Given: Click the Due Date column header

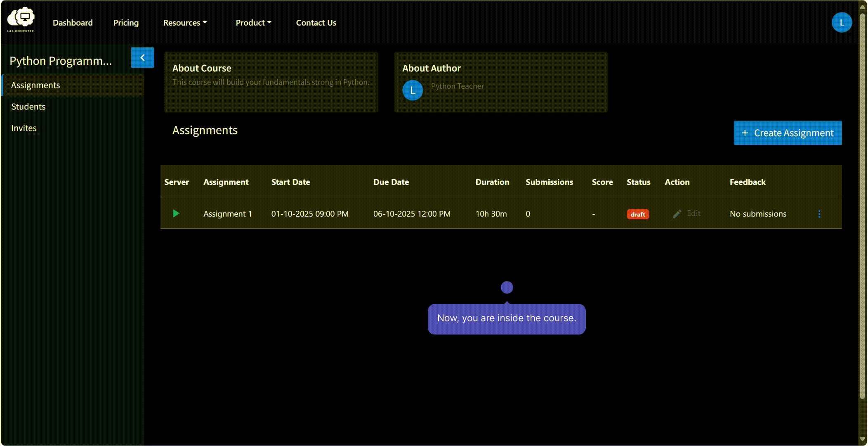Looking at the screenshot, I should pyautogui.click(x=391, y=182).
